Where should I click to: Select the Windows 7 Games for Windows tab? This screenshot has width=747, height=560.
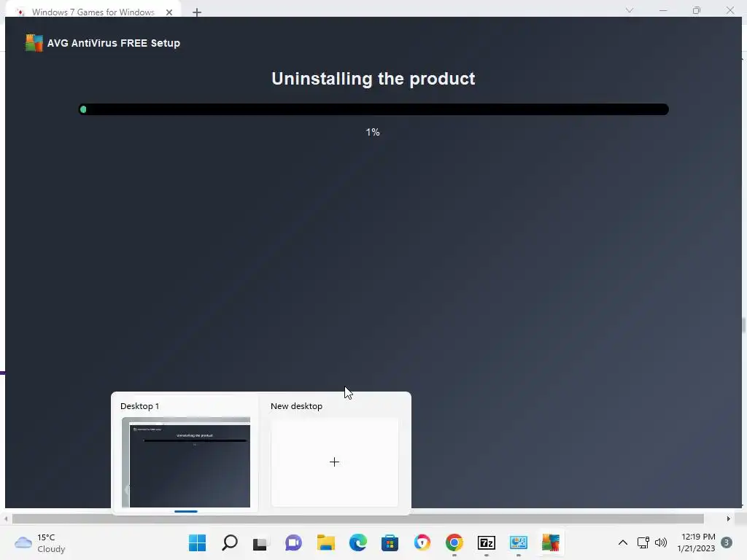(x=93, y=12)
